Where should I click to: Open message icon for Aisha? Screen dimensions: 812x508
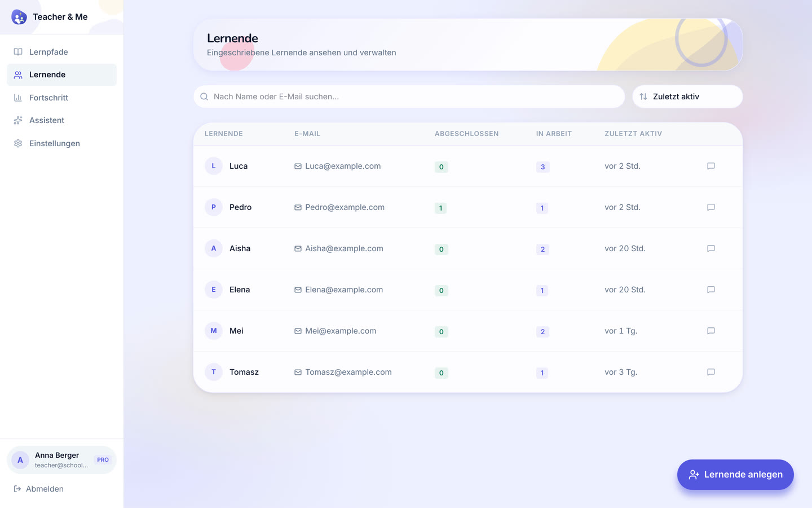pyautogui.click(x=711, y=248)
